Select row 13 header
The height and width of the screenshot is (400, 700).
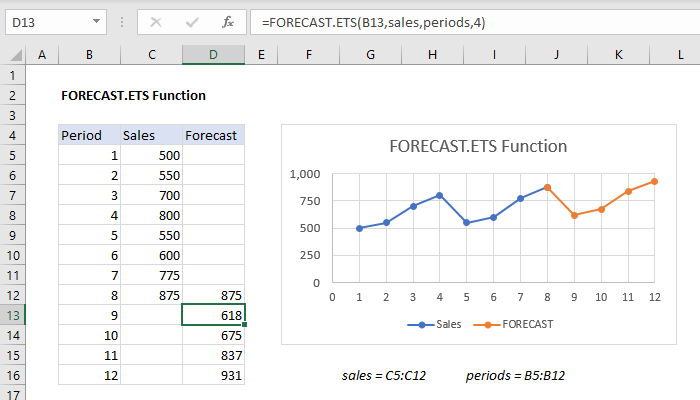pos(12,315)
